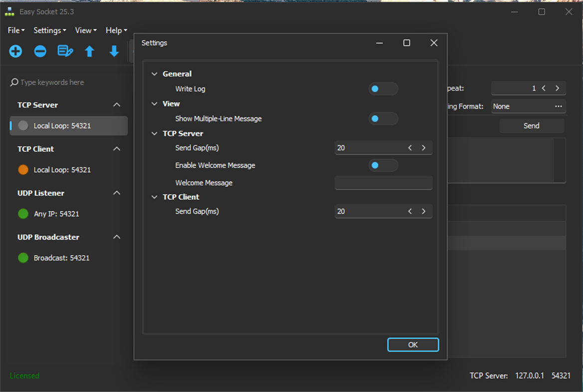Increase TCP Server Send Gap value
Screen dimensions: 583x392
click(x=423, y=148)
